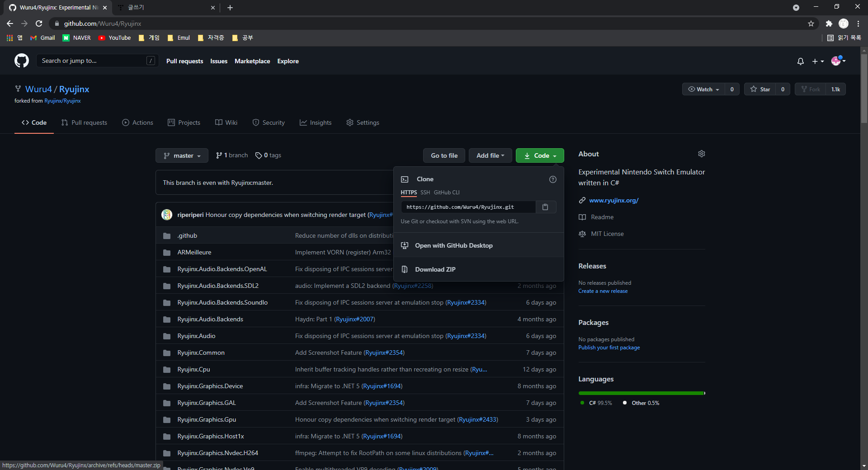Open the Wiki tab

coord(226,122)
